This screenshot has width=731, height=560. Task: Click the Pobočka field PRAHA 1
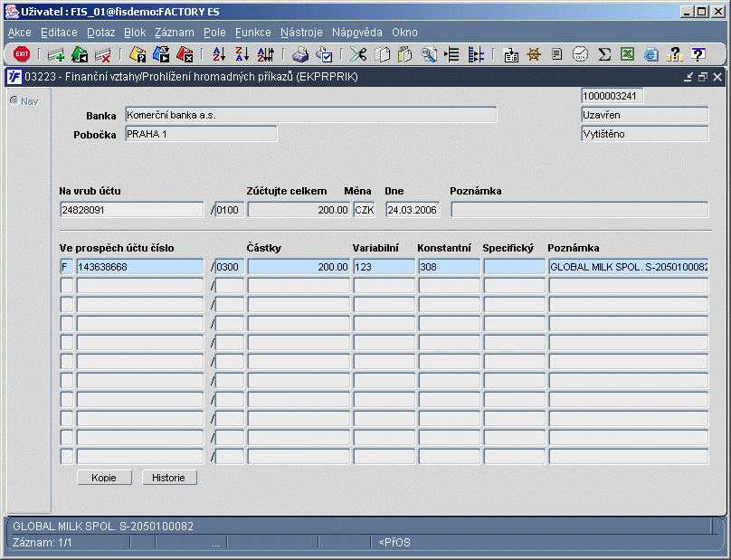tap(201, 134)
